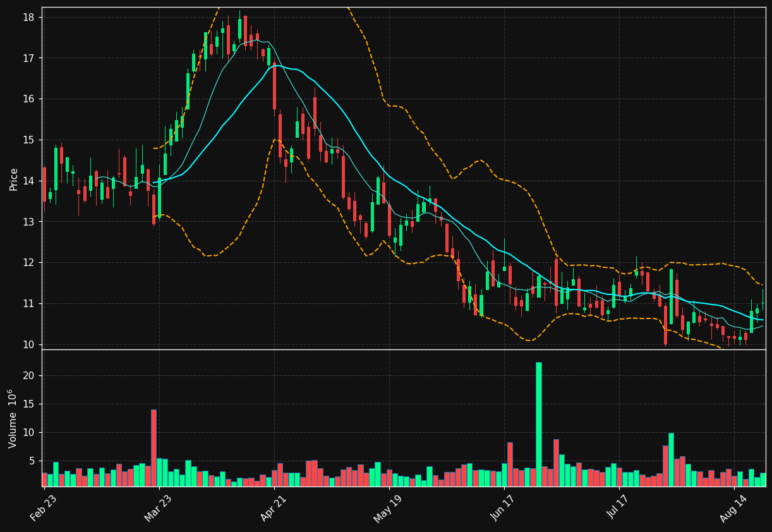Click the Apr 21 date label
This screenshot has height=532, width=772.
273,509
